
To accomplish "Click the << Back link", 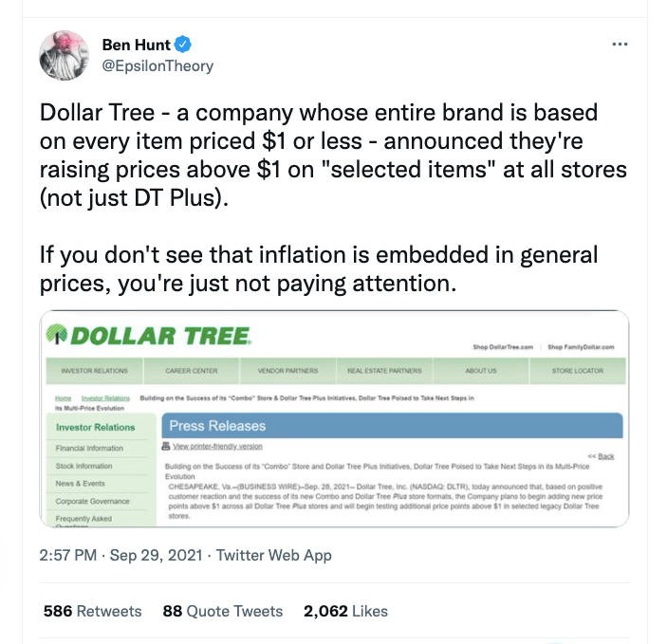I will coord(601,456).
